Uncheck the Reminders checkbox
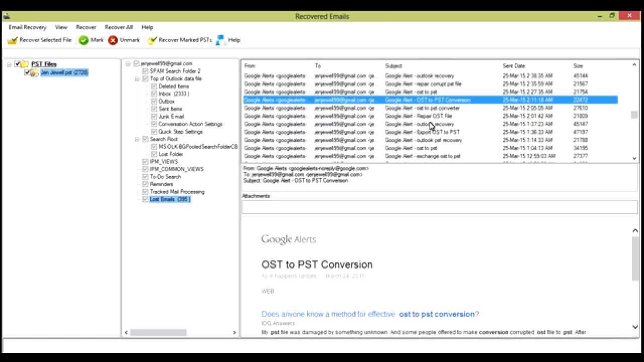Screen dimensions: 644x362 point(145,185)
